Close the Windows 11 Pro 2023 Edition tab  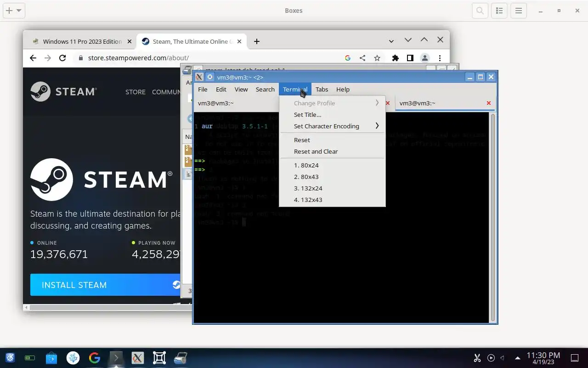coord(130,41)
